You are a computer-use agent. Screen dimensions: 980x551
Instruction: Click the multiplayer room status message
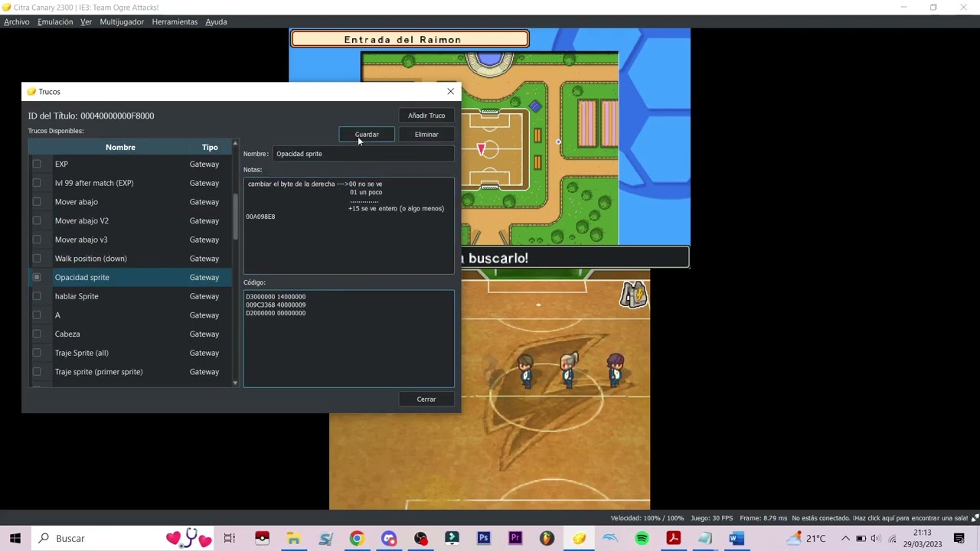coord(880,518)
